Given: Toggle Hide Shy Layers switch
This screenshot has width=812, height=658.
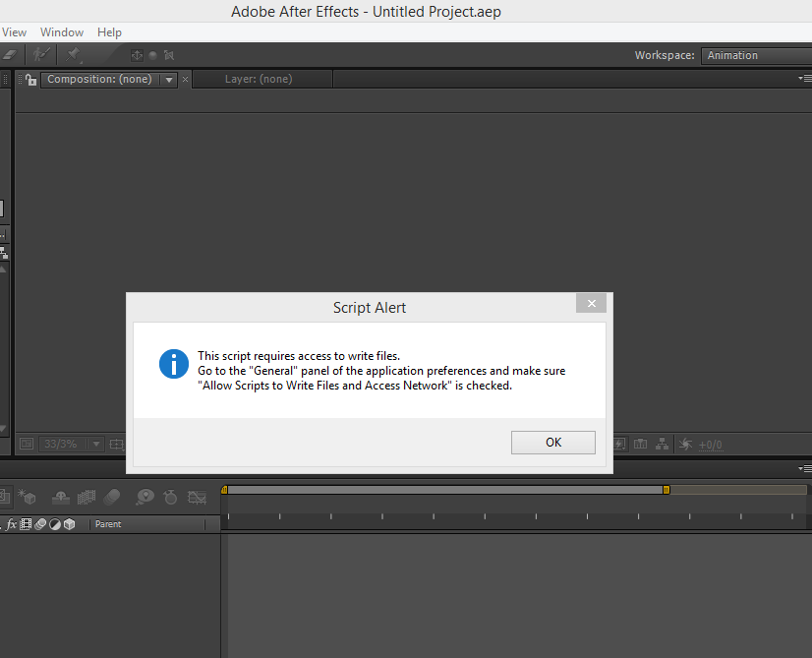Looking at the screenshot, I should point(61,498).
